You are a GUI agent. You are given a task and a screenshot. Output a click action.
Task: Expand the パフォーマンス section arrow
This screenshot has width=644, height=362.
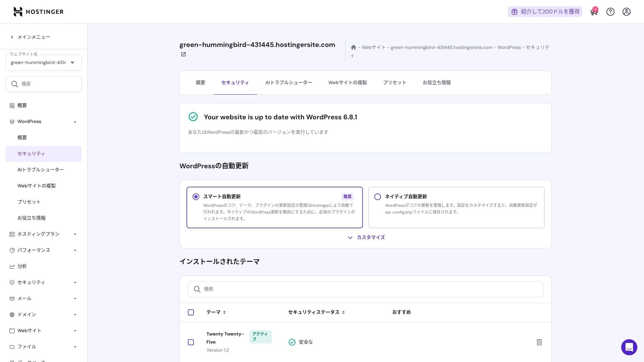75,250
